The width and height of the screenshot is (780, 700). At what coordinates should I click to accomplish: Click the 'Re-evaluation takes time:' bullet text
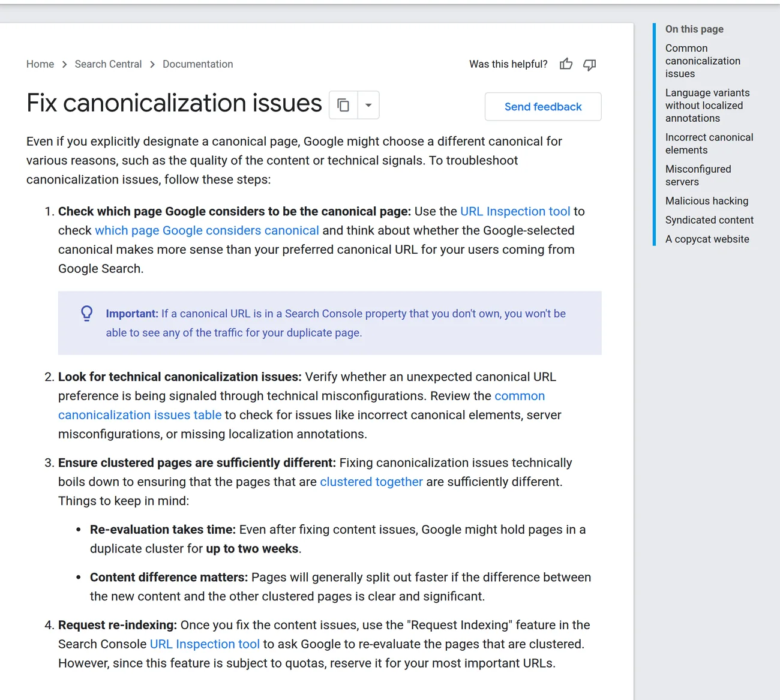163,530
